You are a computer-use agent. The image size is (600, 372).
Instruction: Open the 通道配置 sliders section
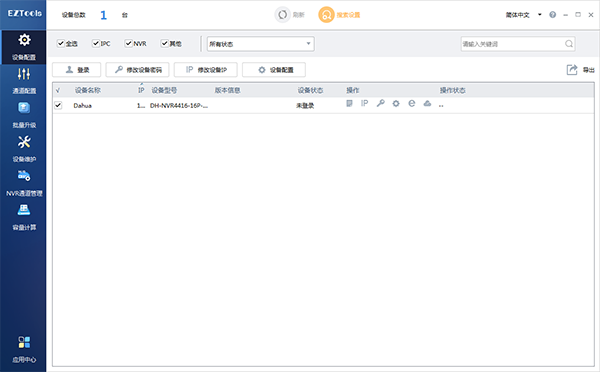pos(24,81)
